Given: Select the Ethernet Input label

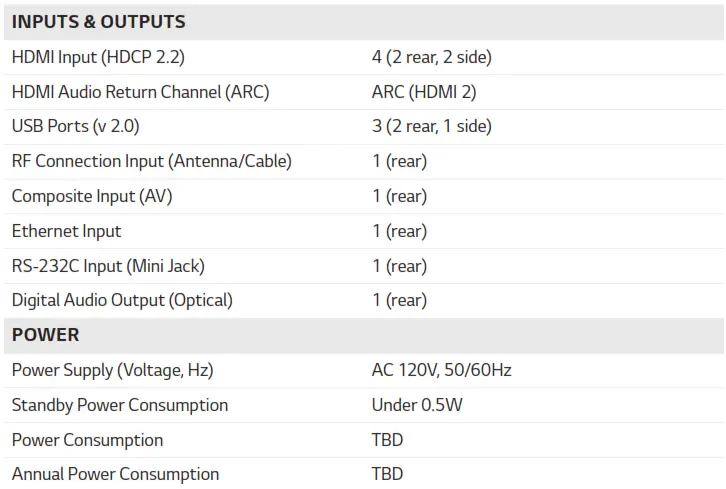Looking at the screenshot, I should click(x=66, y=231).
